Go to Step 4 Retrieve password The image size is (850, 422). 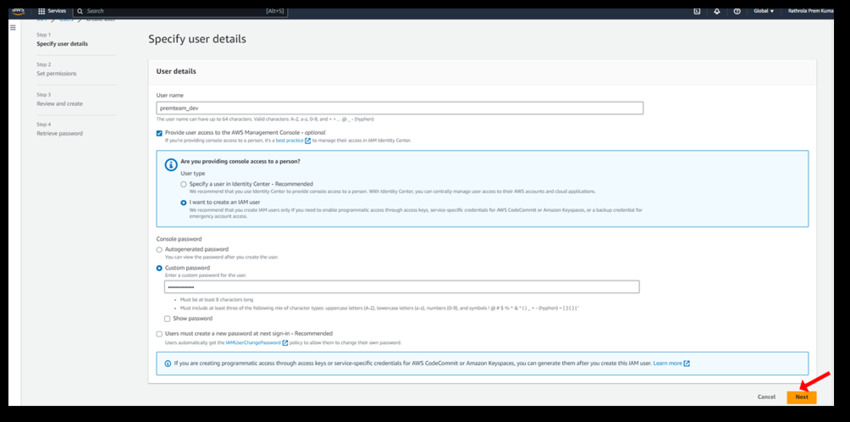(60, 133)
